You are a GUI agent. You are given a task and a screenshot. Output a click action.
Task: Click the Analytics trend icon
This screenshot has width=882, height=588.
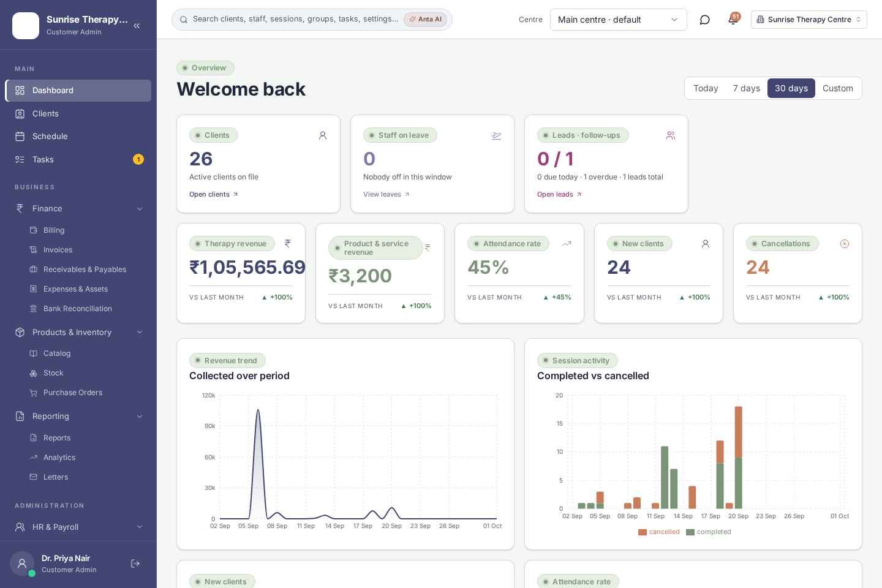click(34, 458)
